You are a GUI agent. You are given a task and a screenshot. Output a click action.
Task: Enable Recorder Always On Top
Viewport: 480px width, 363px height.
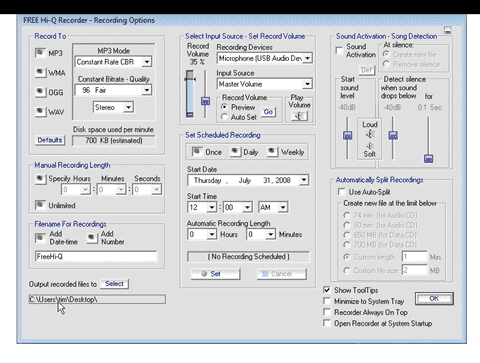click(x=327, y=312)
